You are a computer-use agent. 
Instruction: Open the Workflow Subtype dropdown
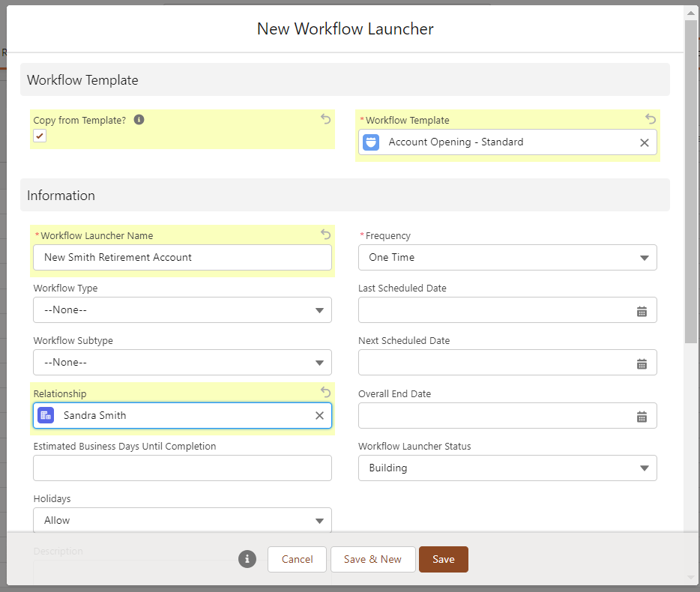click(x=182, y=362)
